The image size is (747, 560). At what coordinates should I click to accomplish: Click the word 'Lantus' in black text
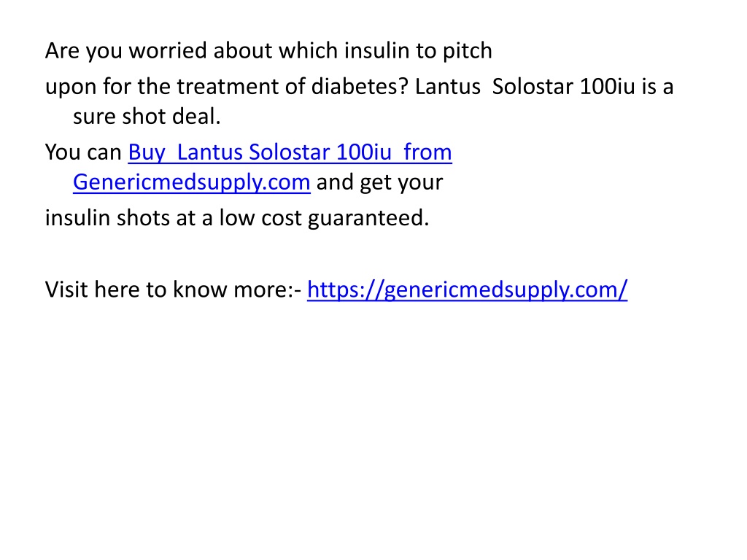tap(447, 87)
